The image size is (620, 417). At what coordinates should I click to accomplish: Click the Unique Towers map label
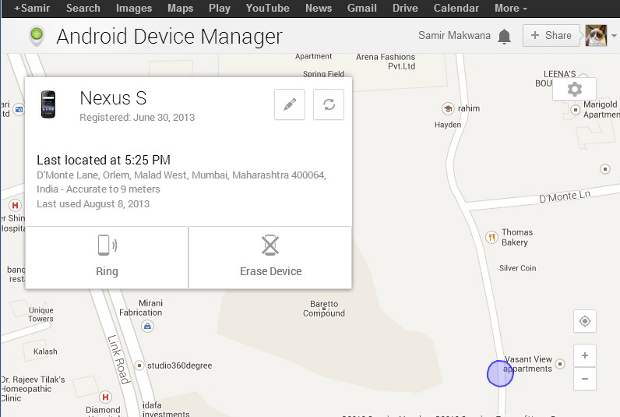click(x=41, y=314)
